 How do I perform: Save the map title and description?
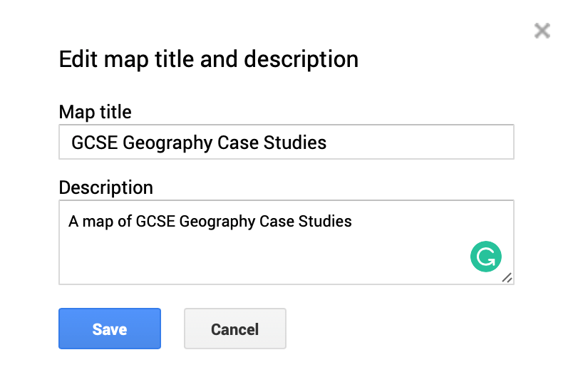point(110,329)
